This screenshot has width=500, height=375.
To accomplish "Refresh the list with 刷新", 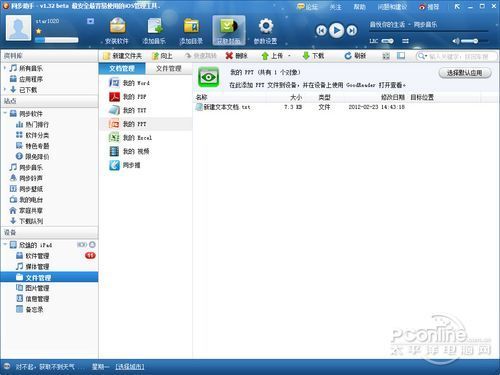I will [355, 56].
